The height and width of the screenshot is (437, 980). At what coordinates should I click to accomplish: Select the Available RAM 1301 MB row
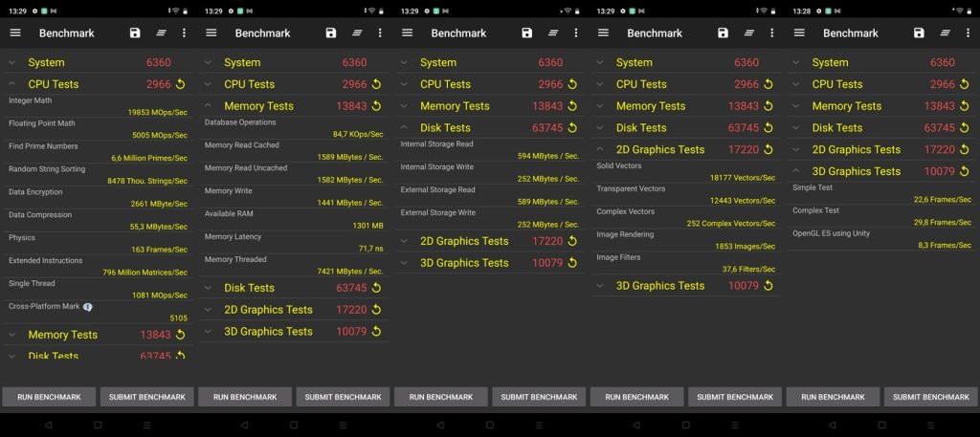(294, 220)
